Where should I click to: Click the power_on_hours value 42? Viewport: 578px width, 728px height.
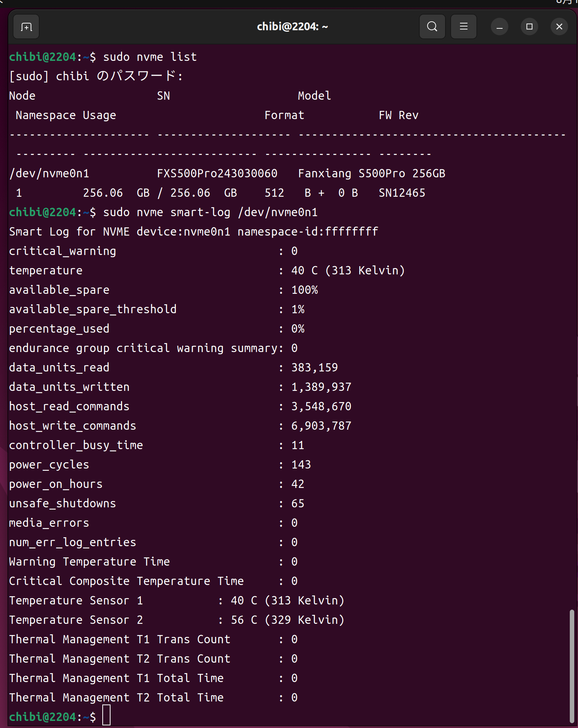[298, 484]
